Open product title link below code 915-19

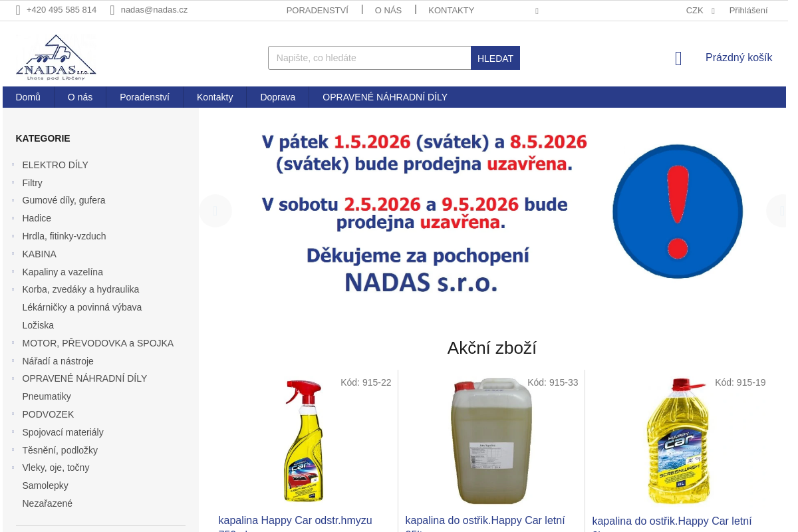coord(672,525)
